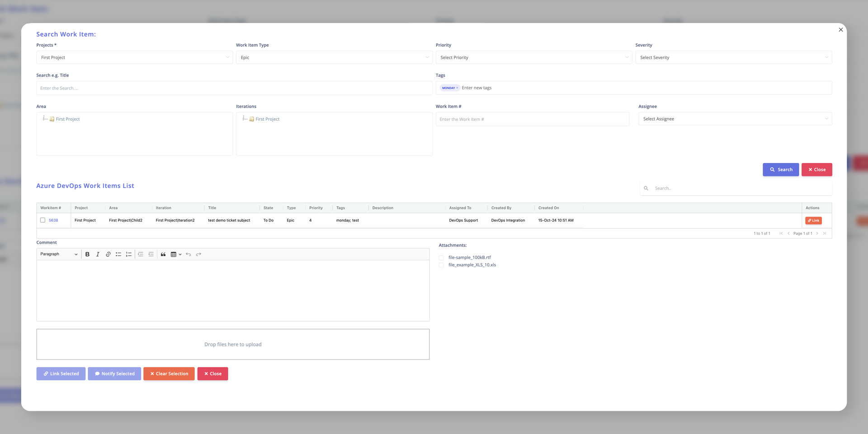Click the blue Search button

click(780, 170)
